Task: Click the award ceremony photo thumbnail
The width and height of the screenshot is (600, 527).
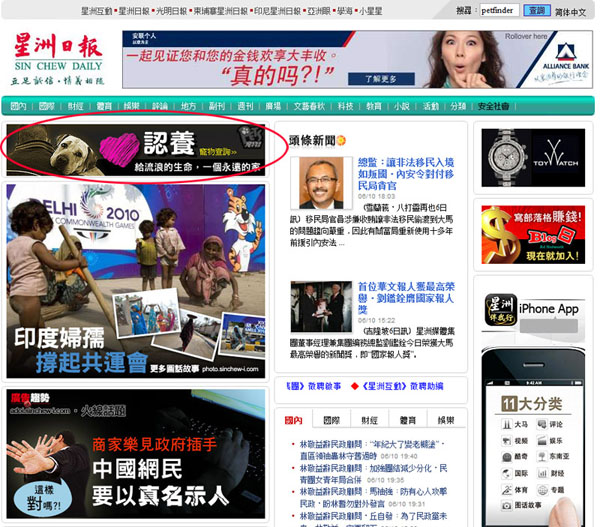Action: [321, 307]
